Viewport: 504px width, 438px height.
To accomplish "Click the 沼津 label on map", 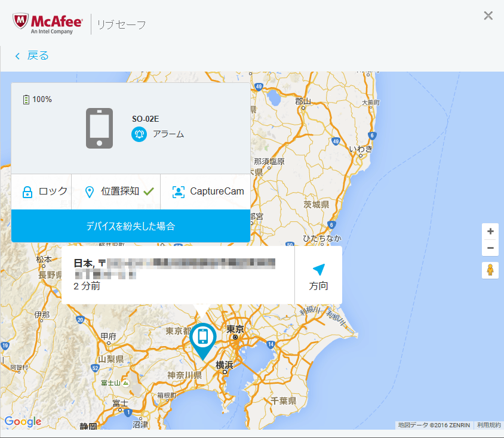I will coord(140,424).
